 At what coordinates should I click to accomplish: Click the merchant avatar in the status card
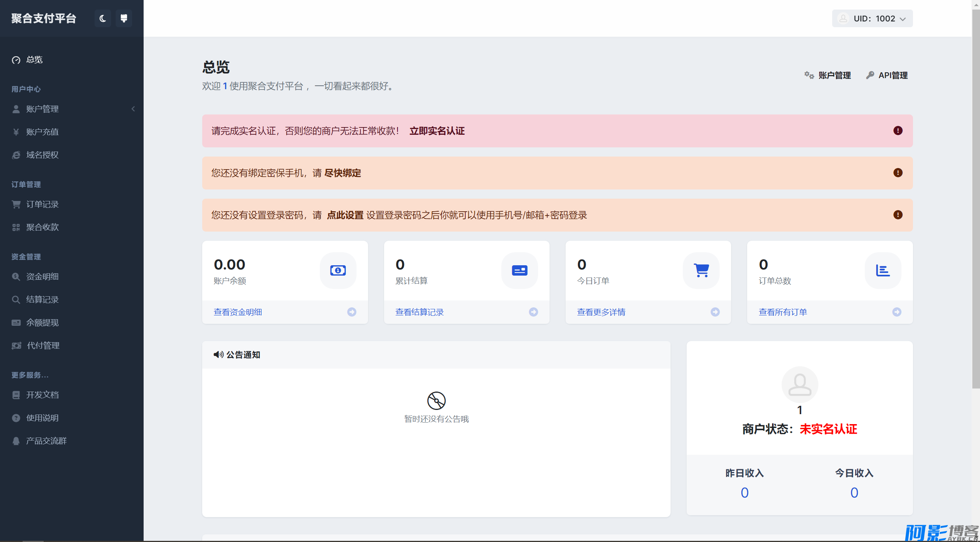[x=800, y=385]
